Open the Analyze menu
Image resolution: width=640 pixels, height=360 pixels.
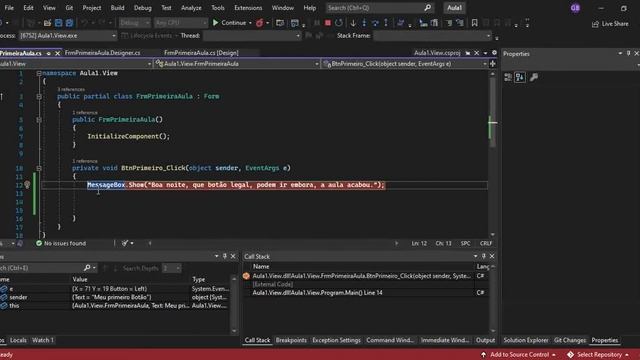coord(191,8)
